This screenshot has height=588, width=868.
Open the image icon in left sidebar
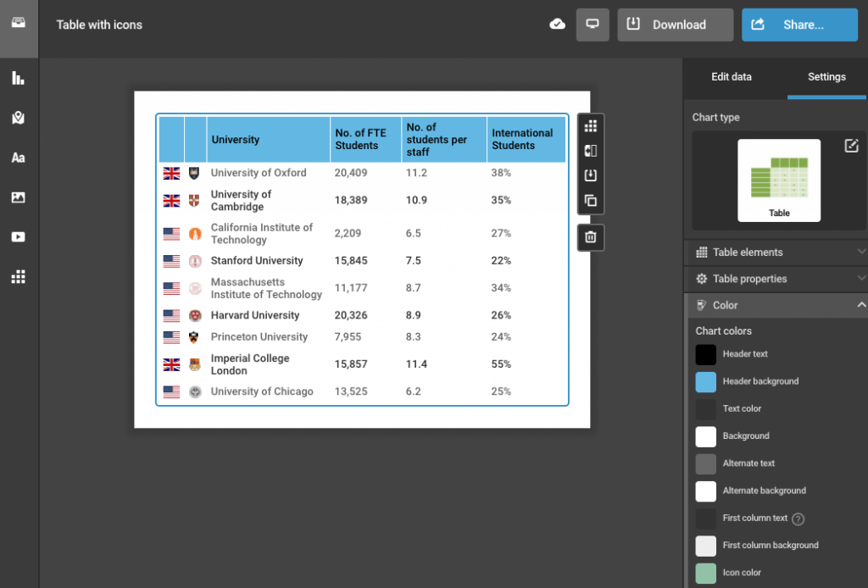pyautogui.click(x=18, y=197)
